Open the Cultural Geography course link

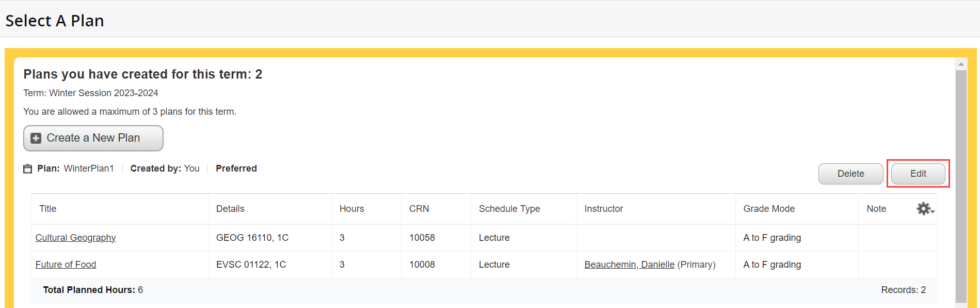75,238
